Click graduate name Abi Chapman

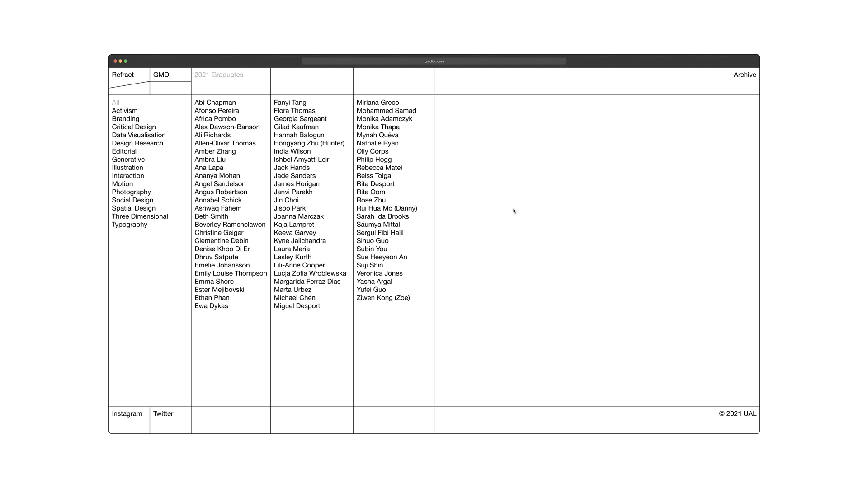[x=215, y=102]
